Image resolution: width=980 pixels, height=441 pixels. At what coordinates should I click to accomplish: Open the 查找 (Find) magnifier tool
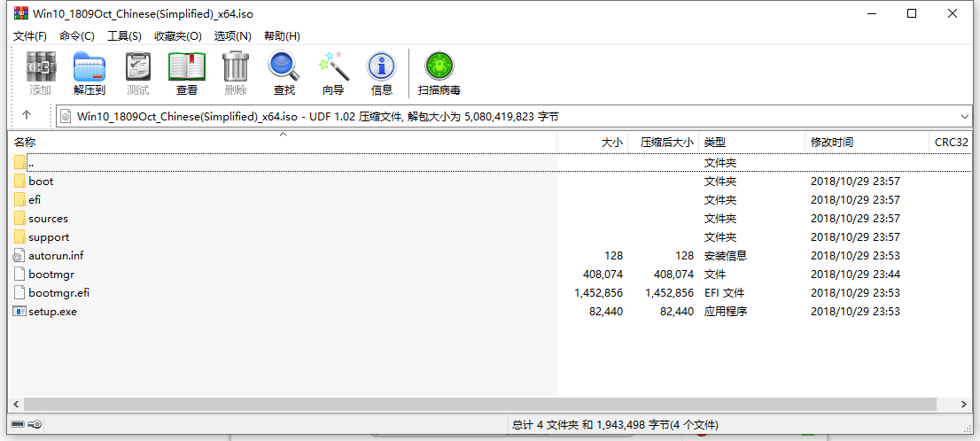284,73
